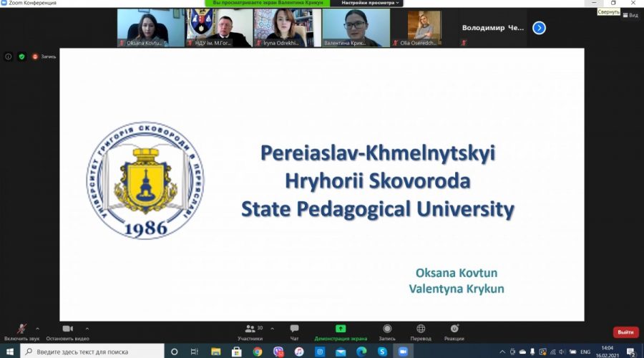The image size is (644, 358).
Task: Open Windows Start menu
Action: click(x=10, y=352)
